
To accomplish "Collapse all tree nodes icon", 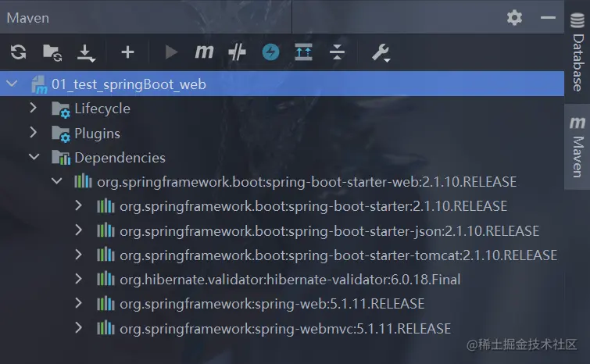I will tap(337, 52).
